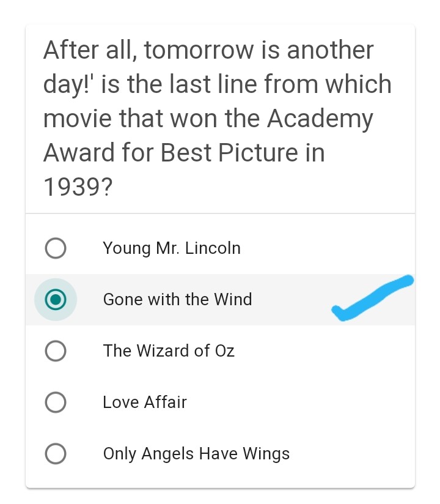Click 'Only Angels Have Wings' option text

click(196, 454)
